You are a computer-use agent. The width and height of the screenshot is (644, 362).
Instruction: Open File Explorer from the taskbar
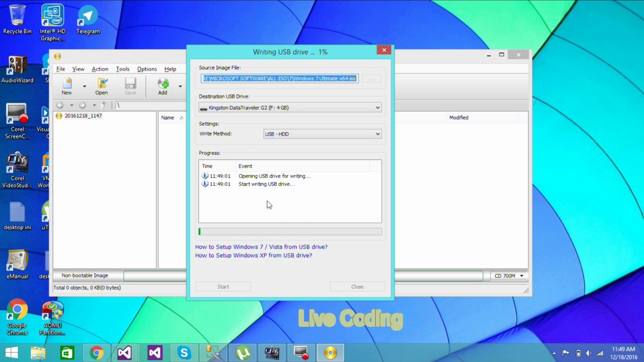pyautogui.click(x=38, y=353)
